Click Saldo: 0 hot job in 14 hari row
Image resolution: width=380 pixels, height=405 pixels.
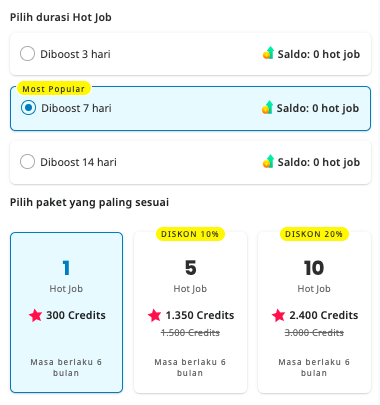click(319, 162)
